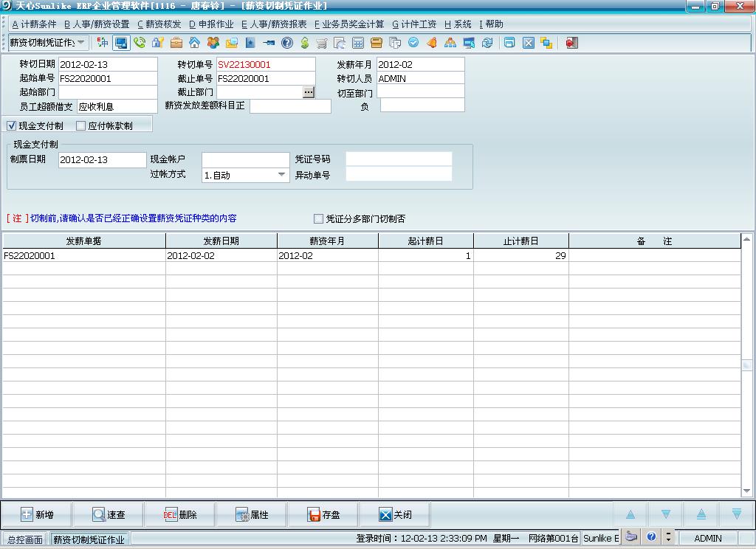Expand the 过帐方式 combo box
The image size is (756, 549).
(x=281, y=174)
